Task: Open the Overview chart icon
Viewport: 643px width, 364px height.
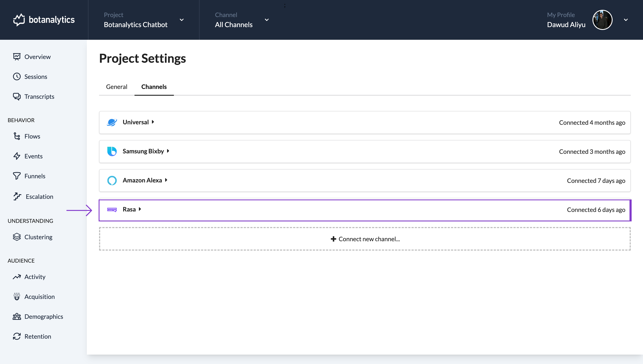Action: pyautogui.click(x=17, y=57)
